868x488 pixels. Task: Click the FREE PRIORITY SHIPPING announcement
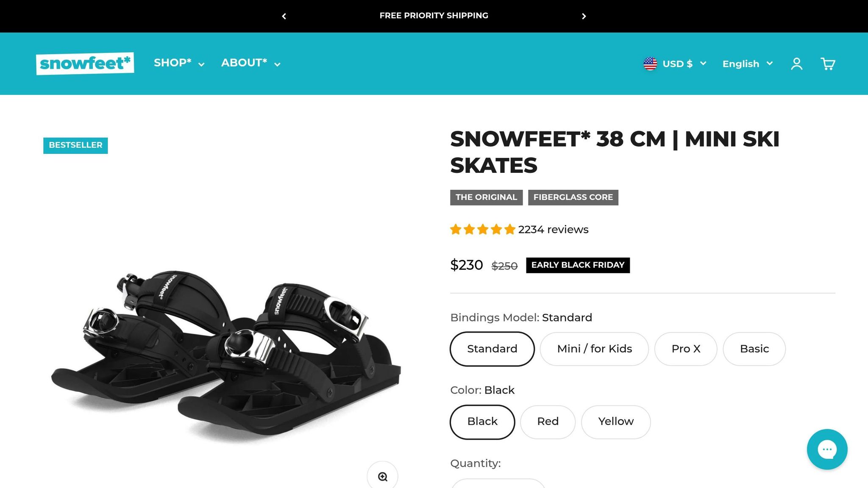(x=434, y=16)
